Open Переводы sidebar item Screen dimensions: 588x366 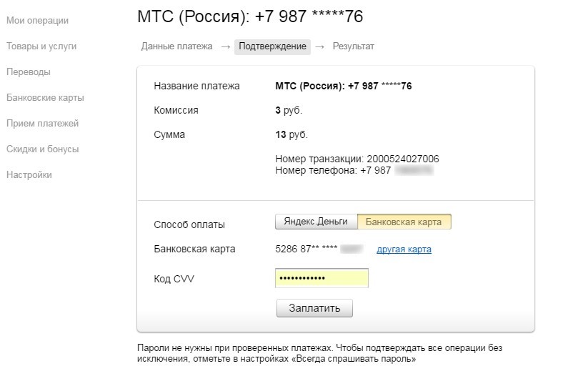point(29,71)
